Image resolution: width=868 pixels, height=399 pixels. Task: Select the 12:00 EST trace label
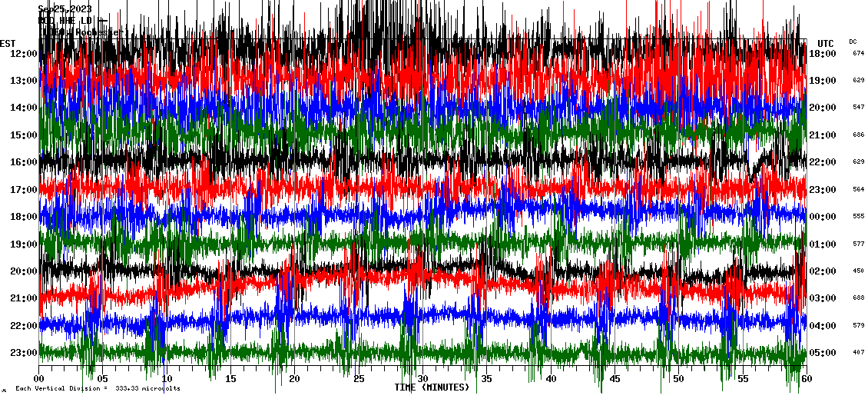[23, 53]
